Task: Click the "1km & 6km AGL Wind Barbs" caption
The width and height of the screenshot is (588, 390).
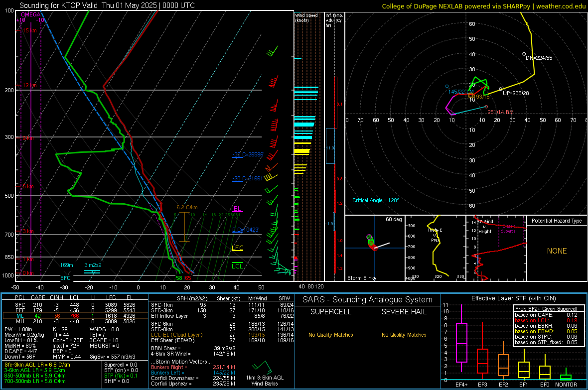Action: pyautogui.click(x=265, y=381)
